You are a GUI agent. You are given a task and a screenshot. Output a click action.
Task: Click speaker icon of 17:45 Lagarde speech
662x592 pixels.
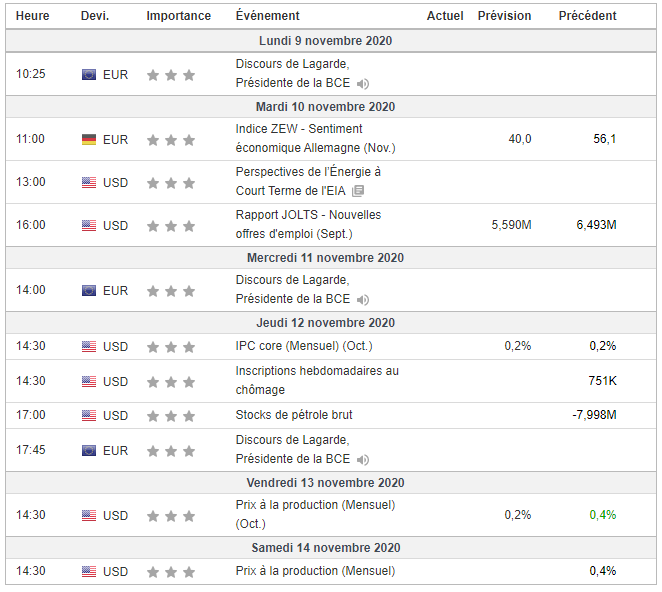tap(363, 459)
